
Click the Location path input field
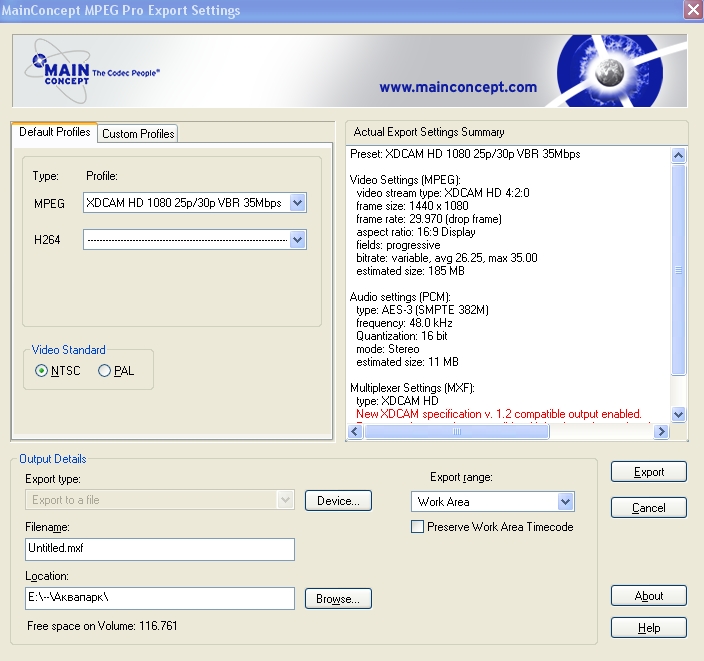[160, 598]
